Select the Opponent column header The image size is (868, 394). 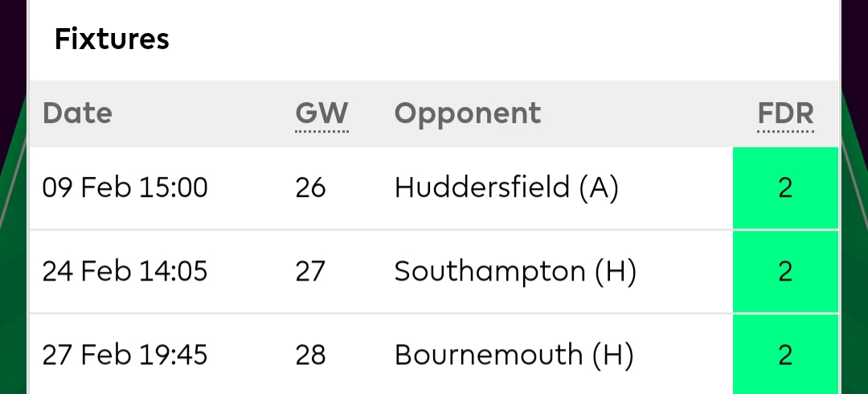click(x=467, y=113)
